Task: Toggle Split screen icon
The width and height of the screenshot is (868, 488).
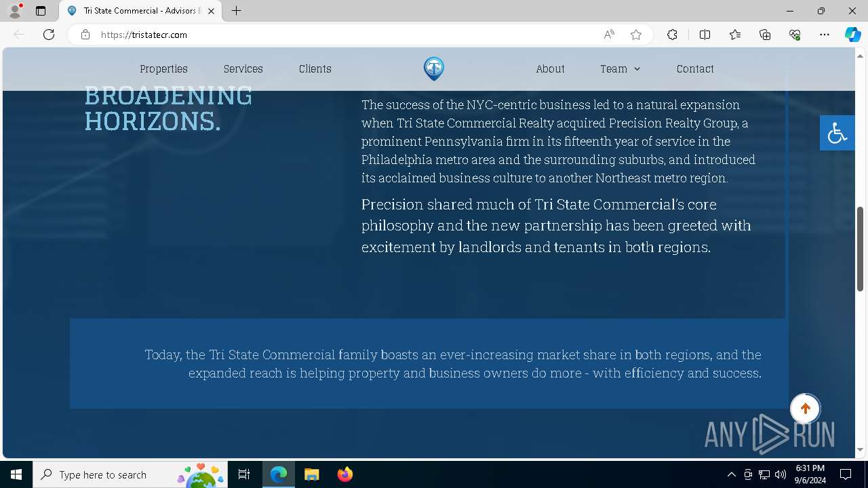Action: click(705, 35)
